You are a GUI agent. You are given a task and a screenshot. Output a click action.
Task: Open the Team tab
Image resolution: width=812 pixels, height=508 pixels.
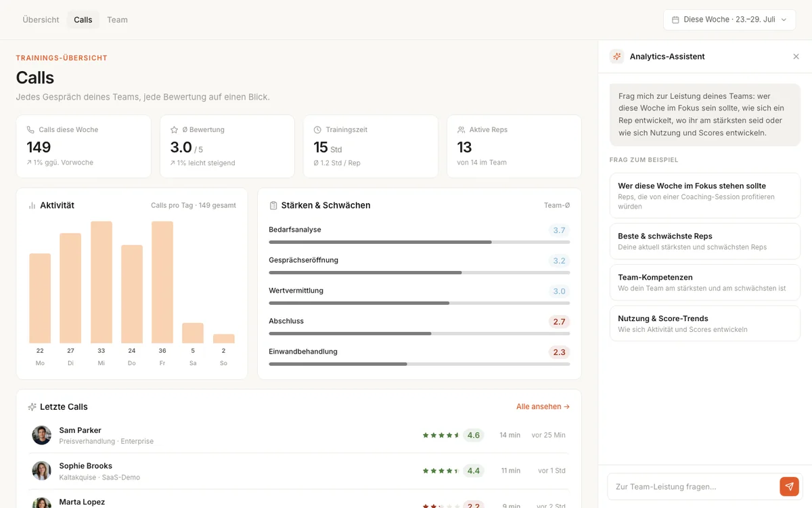tap(117, 20)
